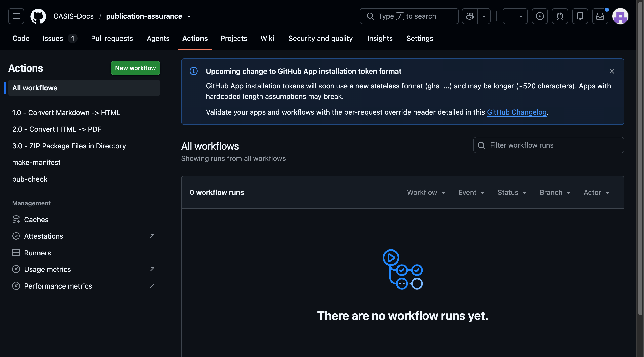Screen dimensions: 644x357
Task: Expand repository switcher arrow next to publication-assurance
Action: 189,17
